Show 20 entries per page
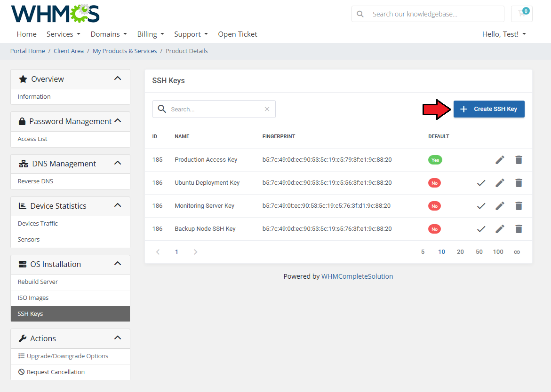This screenshot has width=551, height=392. 460,251
